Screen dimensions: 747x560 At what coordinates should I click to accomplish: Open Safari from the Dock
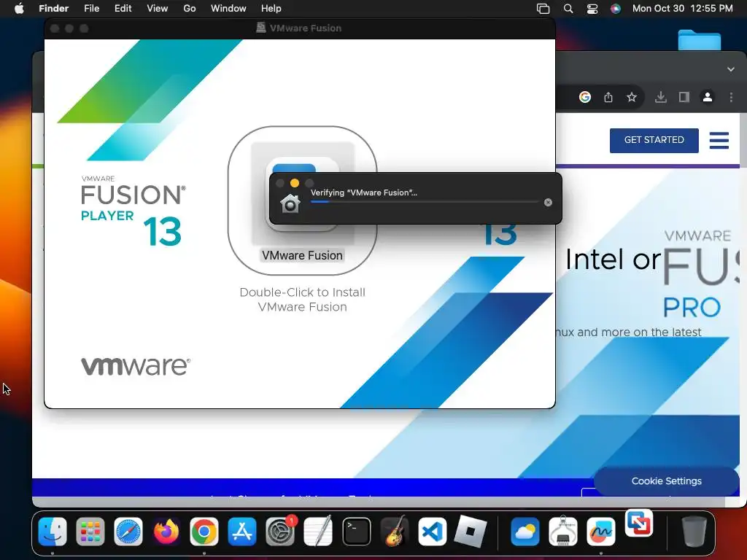click(128, 531)
